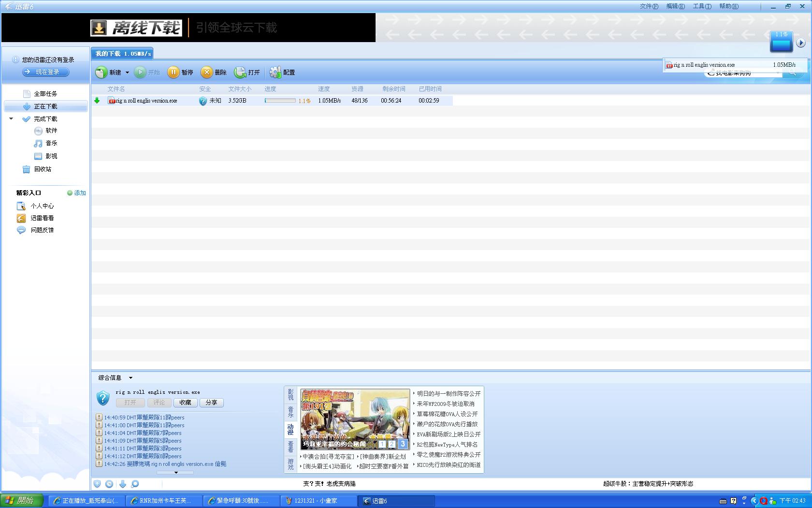Image resolution: width=812 pixels, height=508 pixels.
Task: Switch to the 动漫 vertical tab
Action: click(x=290, y=430)
